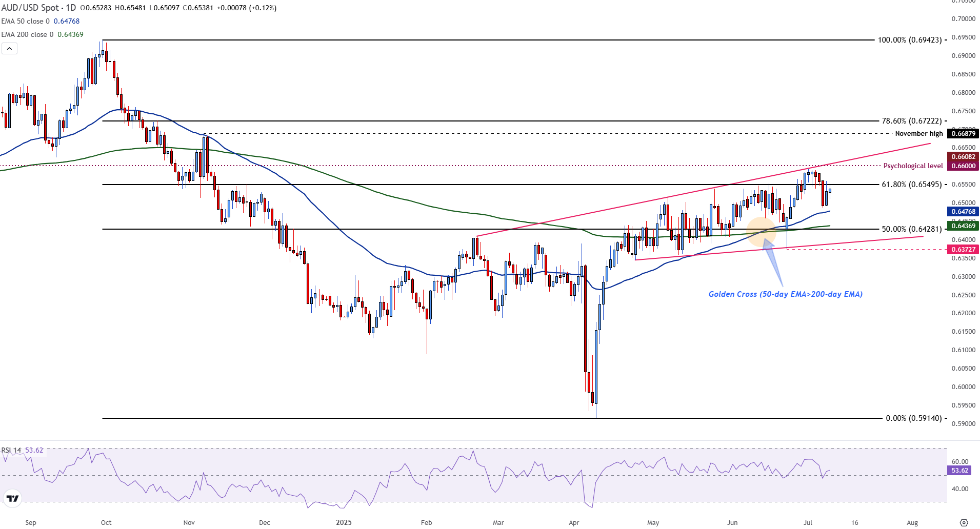Click the 100.00% (0.69423) Fibonacci label
Screen dimensions: 980x529
(909, 40)
